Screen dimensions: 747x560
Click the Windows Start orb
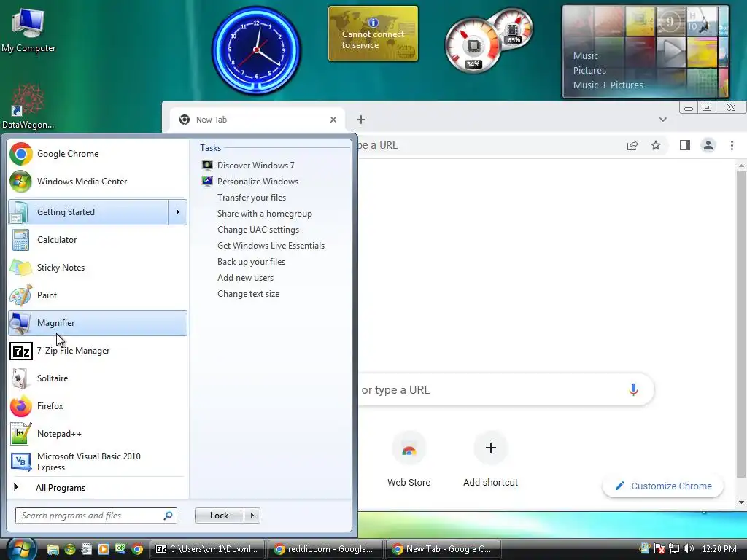[21, 548]
